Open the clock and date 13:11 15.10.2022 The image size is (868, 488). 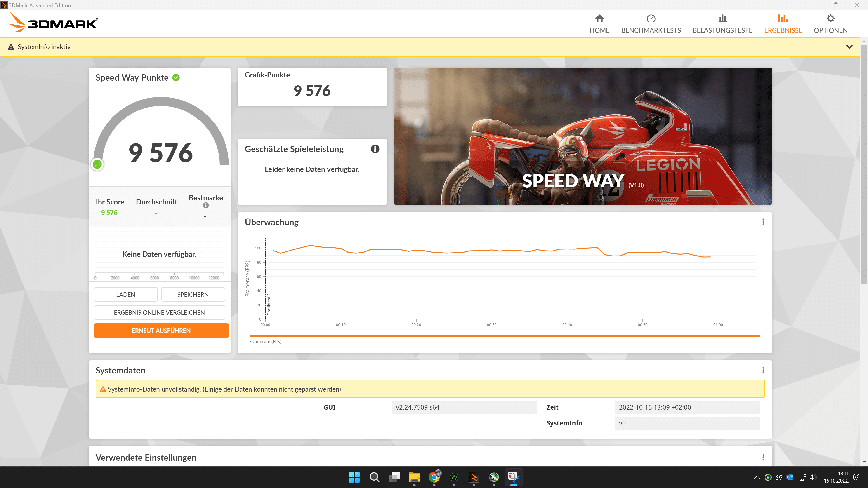(836, 477)
